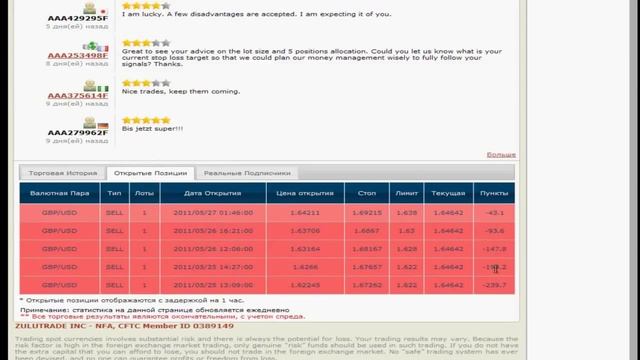Click limit value 1.628
This screenshot has width=640, height=360.
click(x=407, y=249)
